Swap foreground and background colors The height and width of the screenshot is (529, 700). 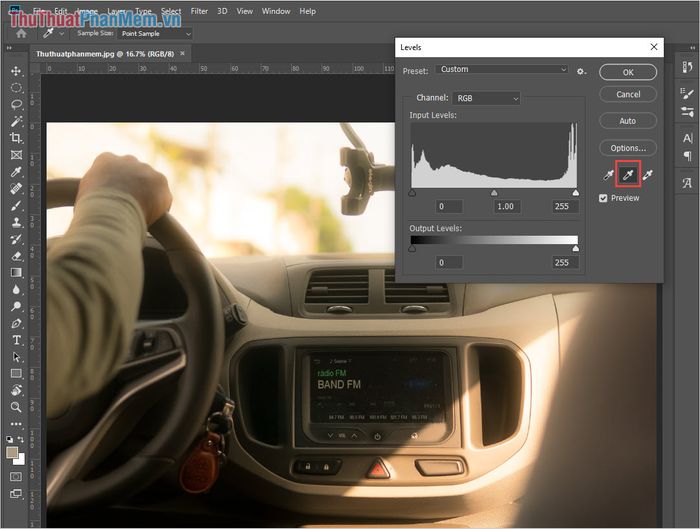click(x=20, y=439)
